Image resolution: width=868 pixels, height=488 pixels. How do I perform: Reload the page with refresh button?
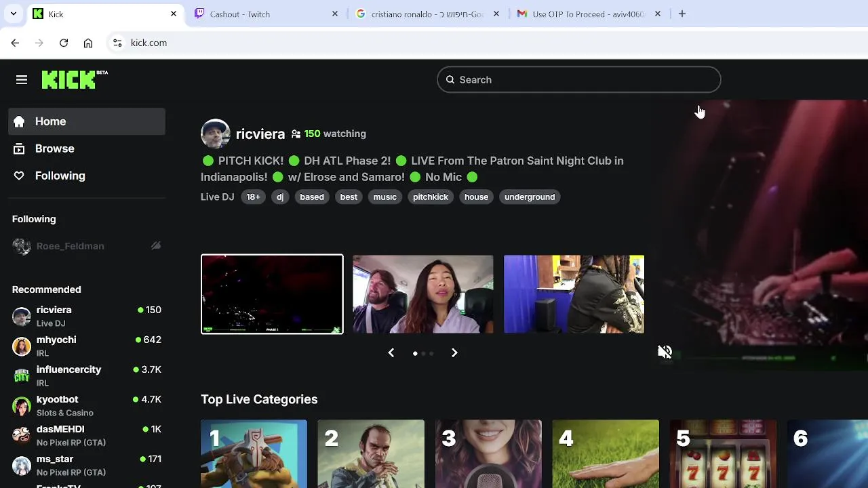(x=64, y=43)
